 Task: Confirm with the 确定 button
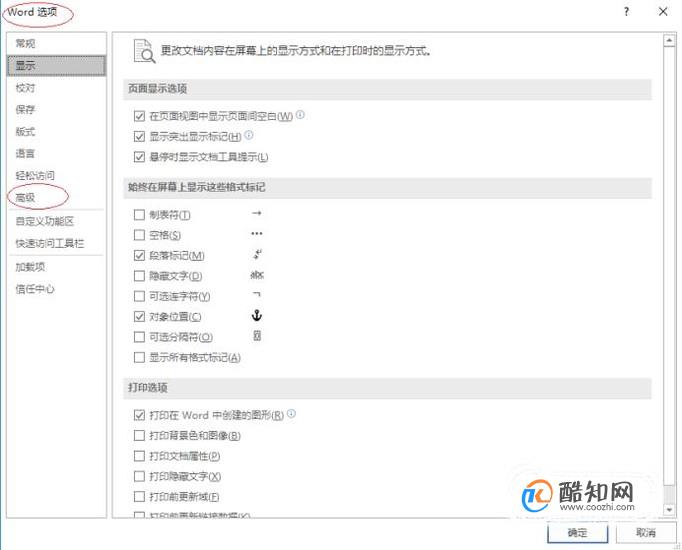pos(577,533)
